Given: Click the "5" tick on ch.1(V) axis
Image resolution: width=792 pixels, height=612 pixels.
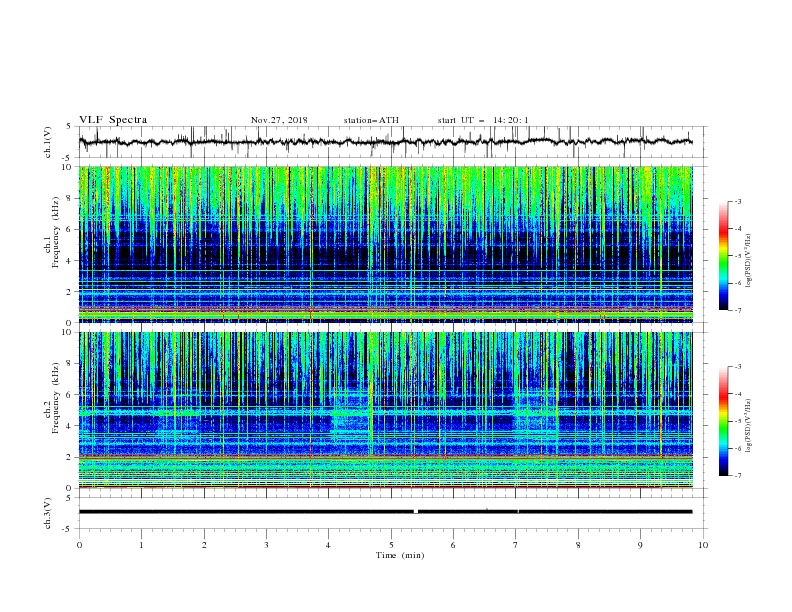Looking at the screenshot, I should tap(70, 127).
